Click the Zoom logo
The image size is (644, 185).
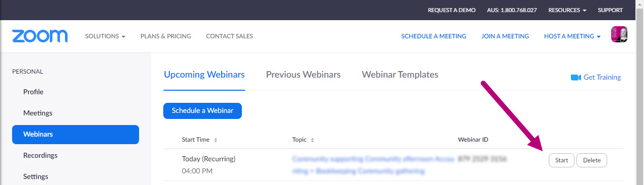pos(40,36)
